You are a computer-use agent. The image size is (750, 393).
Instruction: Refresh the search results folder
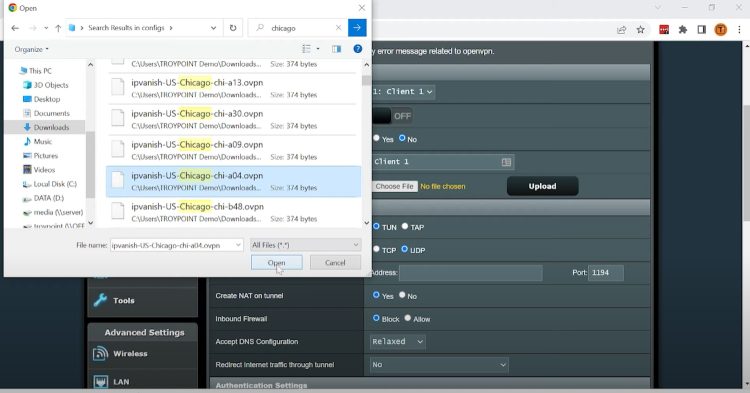233,28
